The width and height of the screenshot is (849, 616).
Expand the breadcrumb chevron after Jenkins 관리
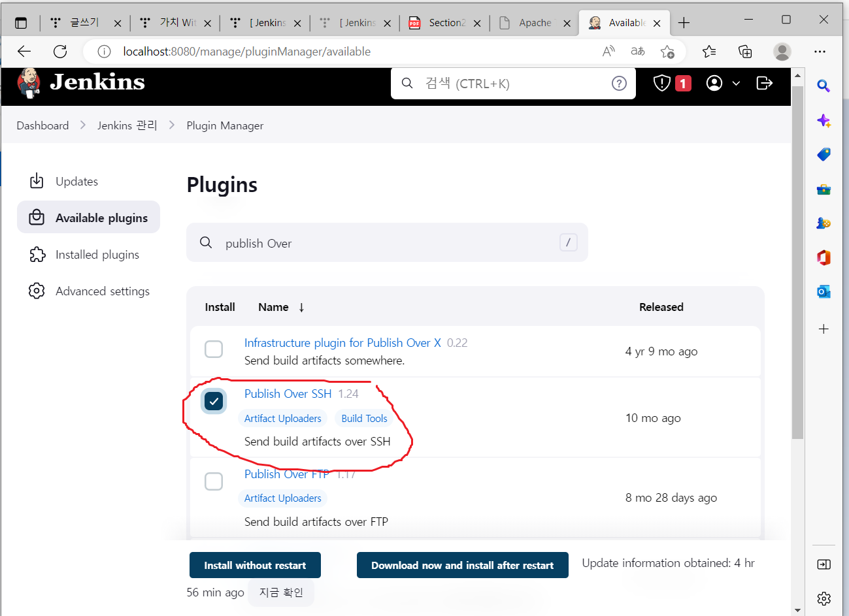coord(172,125)
